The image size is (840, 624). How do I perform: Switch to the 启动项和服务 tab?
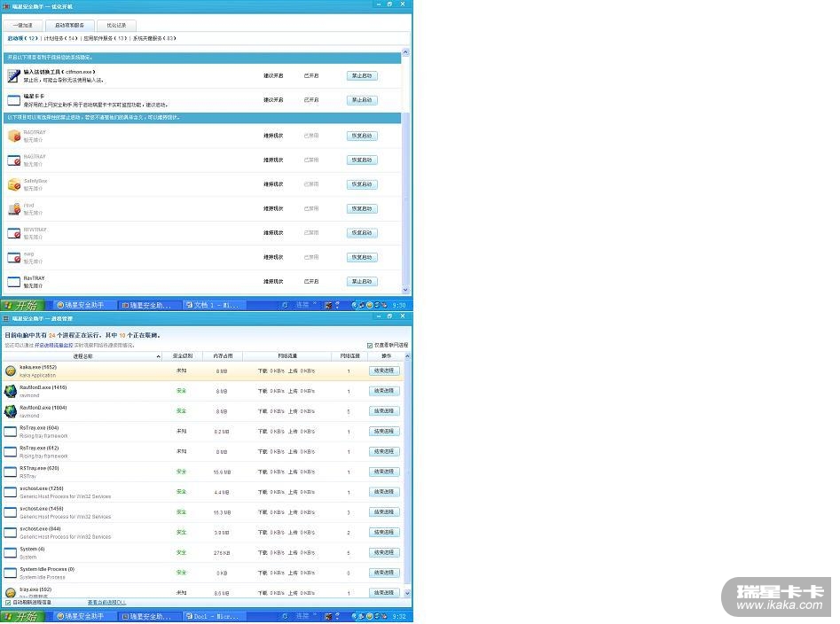point(70,25)
